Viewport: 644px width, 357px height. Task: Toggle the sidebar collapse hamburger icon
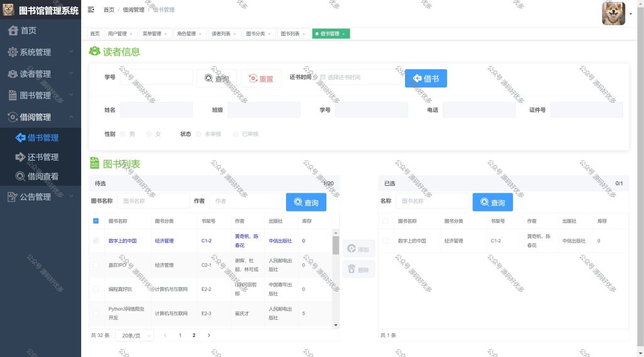click(x=91, y=9)
